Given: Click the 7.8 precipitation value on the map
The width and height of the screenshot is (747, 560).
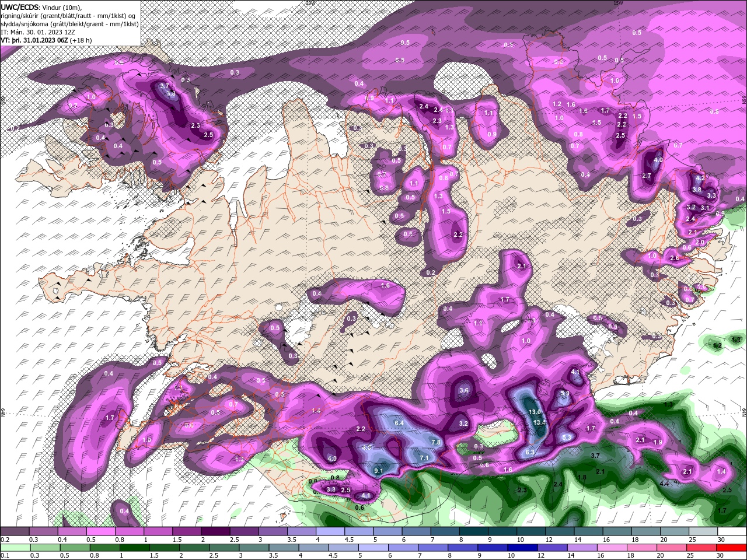Looking at the screenshot, I should (x=436, y=442).
